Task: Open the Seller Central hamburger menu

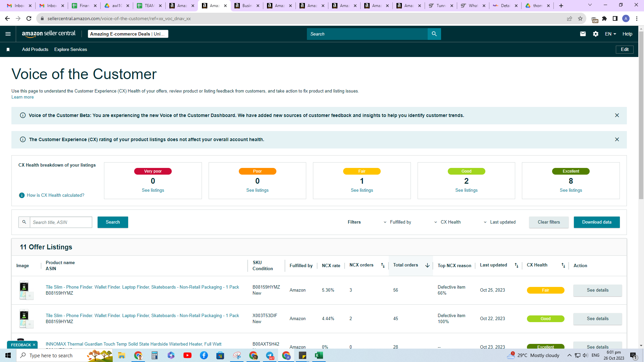Action: click(8, 34)
